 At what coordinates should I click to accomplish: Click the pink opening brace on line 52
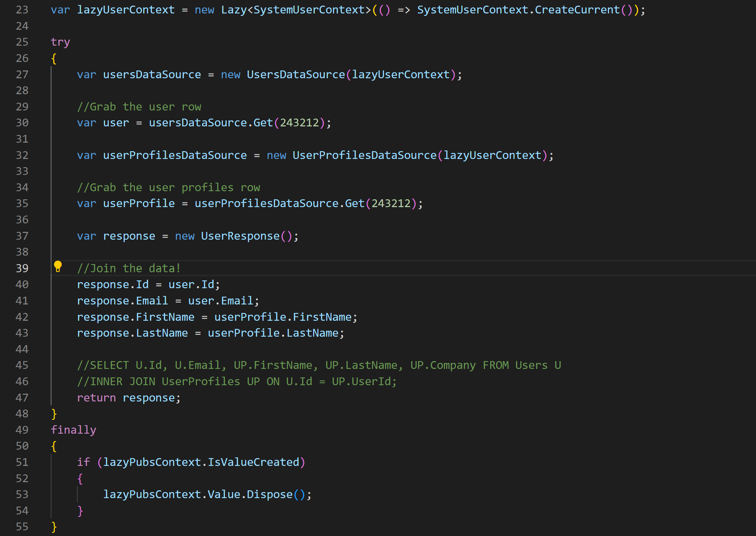80,479
